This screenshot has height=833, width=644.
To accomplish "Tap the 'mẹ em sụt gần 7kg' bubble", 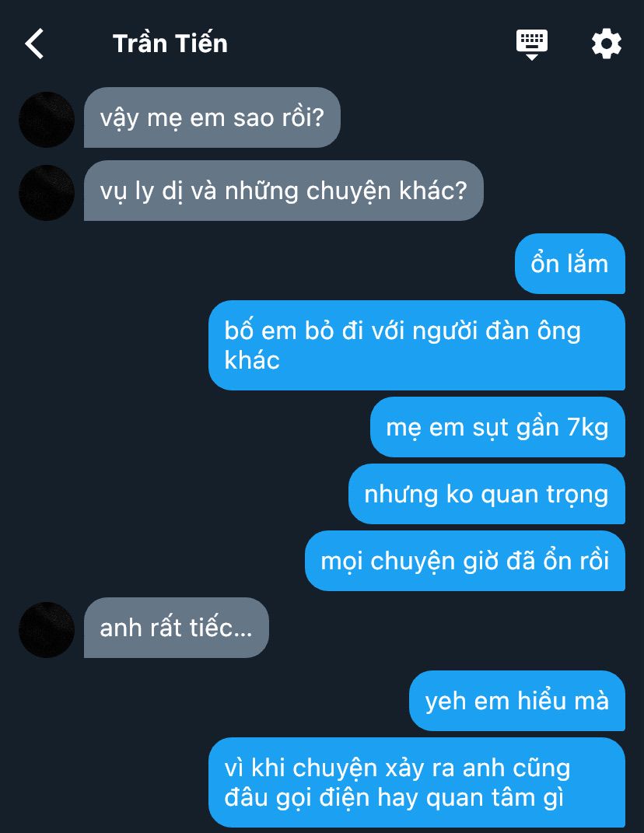I will (497, 427).
